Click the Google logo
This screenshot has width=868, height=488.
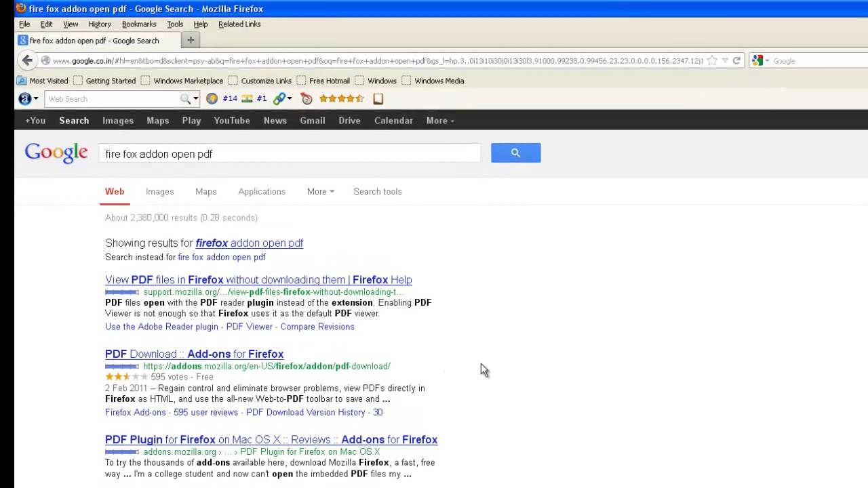[x=56, y=152]
